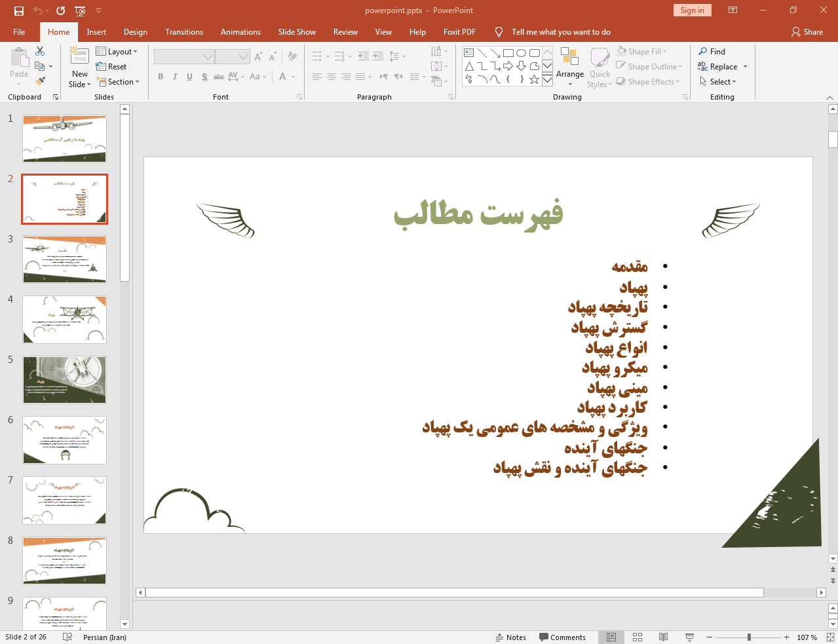Screen dimensions: 838x644
Task: Switch to the Transitions tab
Action: pos(184,31)
